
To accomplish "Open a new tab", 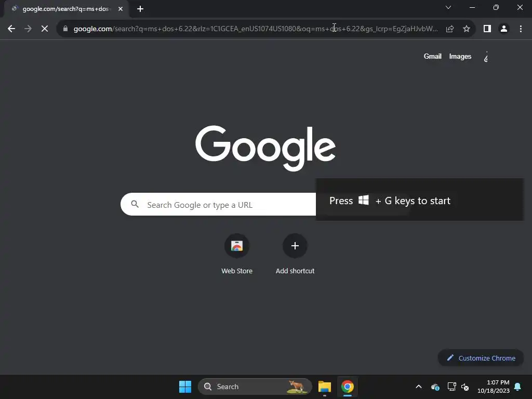I will 140,9.
